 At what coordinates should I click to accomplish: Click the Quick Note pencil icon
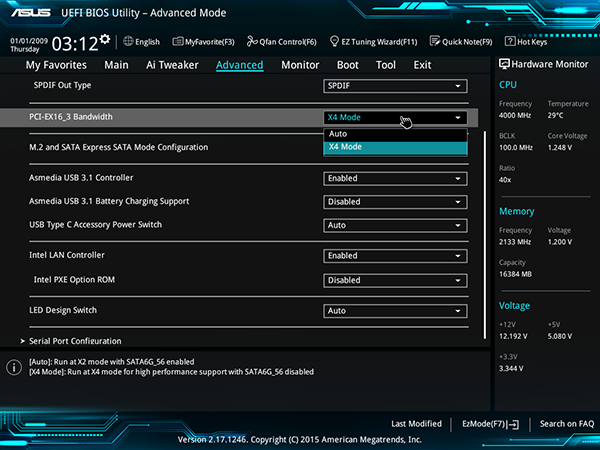(x=435, y=41)
